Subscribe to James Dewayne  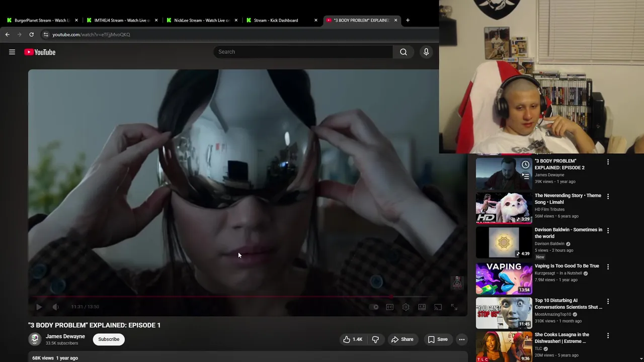click(x=109, y=339)
